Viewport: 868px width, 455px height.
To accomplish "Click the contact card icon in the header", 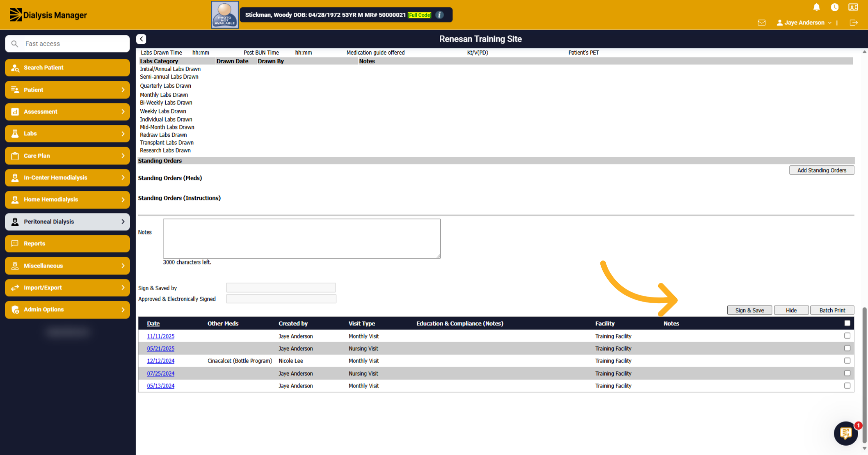I will [x=853, y=7].
